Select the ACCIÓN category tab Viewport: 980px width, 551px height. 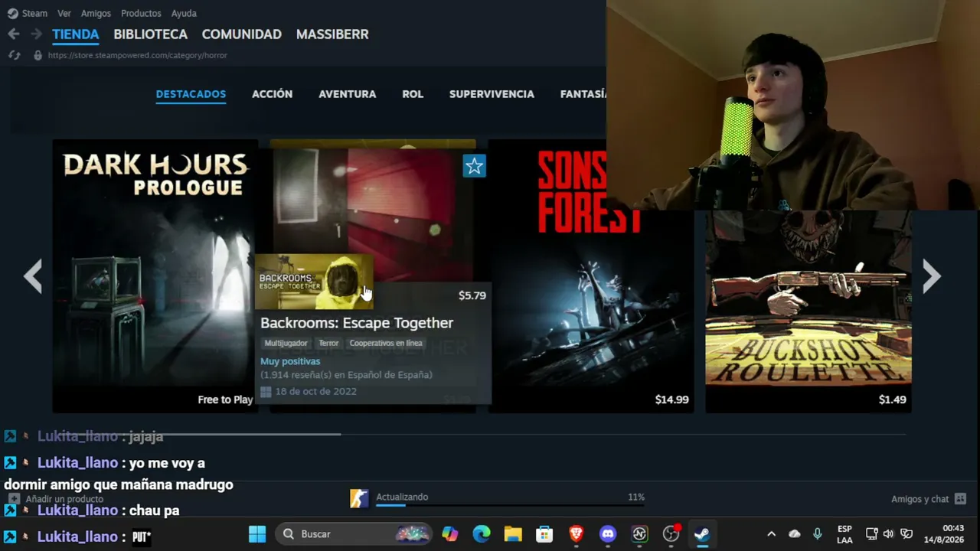pos(272,94)
